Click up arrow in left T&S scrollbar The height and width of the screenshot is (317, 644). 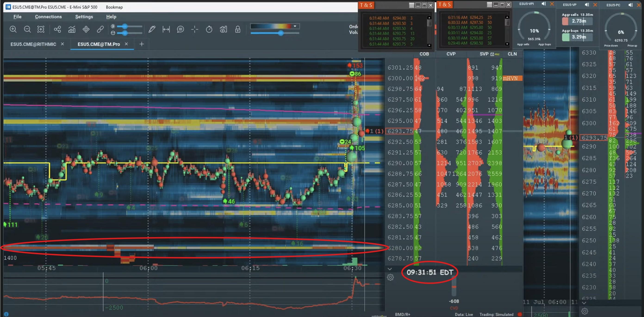[x=429, y=18]
